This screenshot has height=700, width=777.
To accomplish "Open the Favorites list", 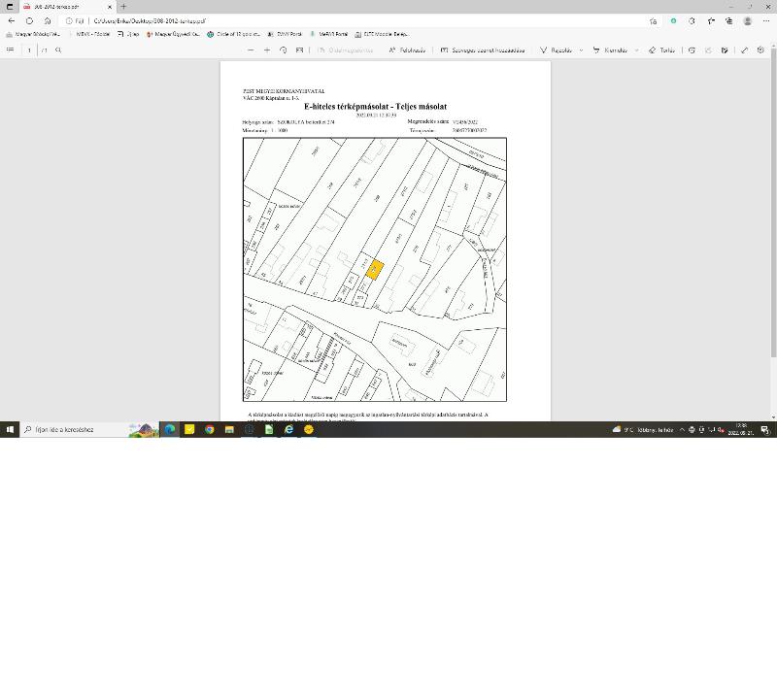I will (711, 20).
